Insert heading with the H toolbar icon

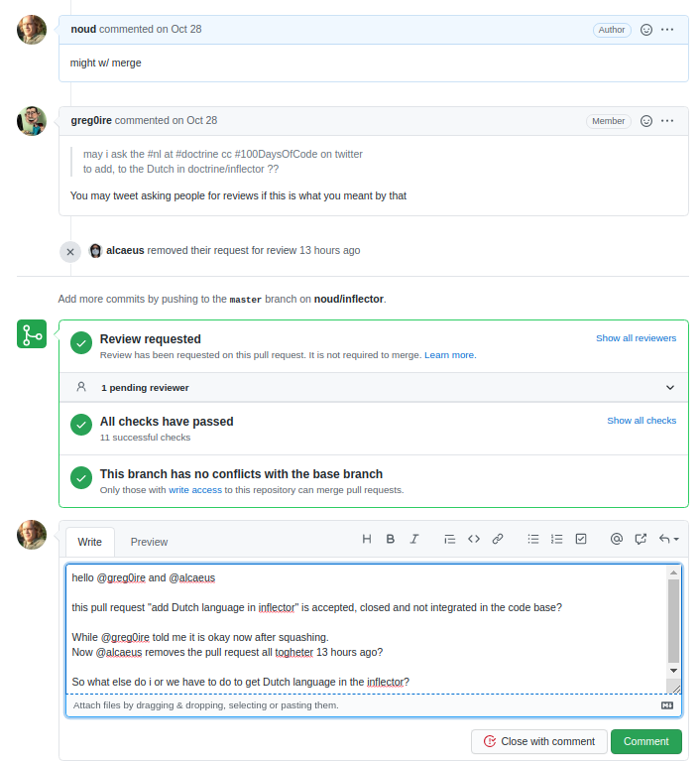click(367, 539)
